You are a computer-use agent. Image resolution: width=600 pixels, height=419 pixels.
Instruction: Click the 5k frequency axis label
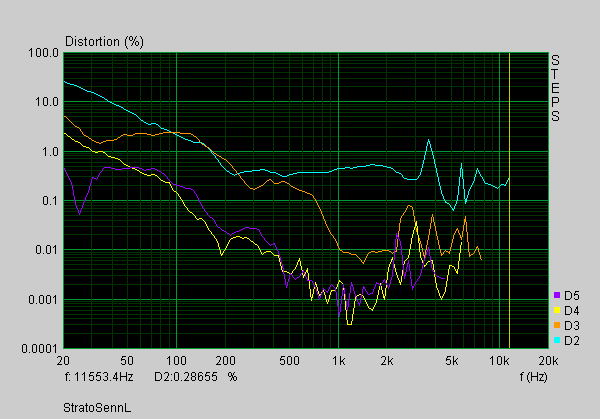point(452,361)
